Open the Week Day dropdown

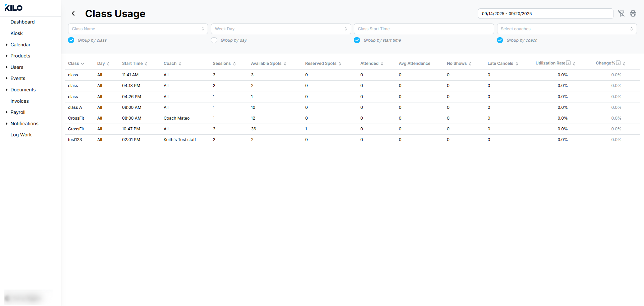click(x=281, y=29)
